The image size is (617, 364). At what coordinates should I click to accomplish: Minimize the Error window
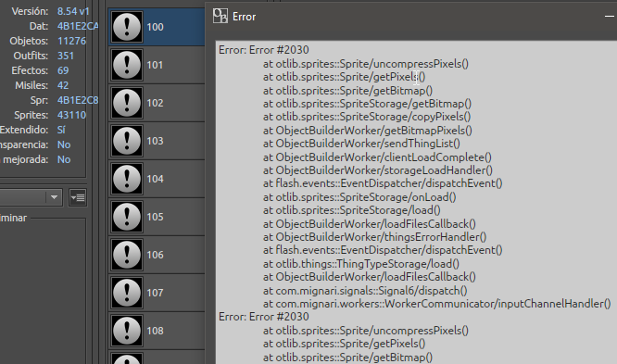[x=610, y=17]
